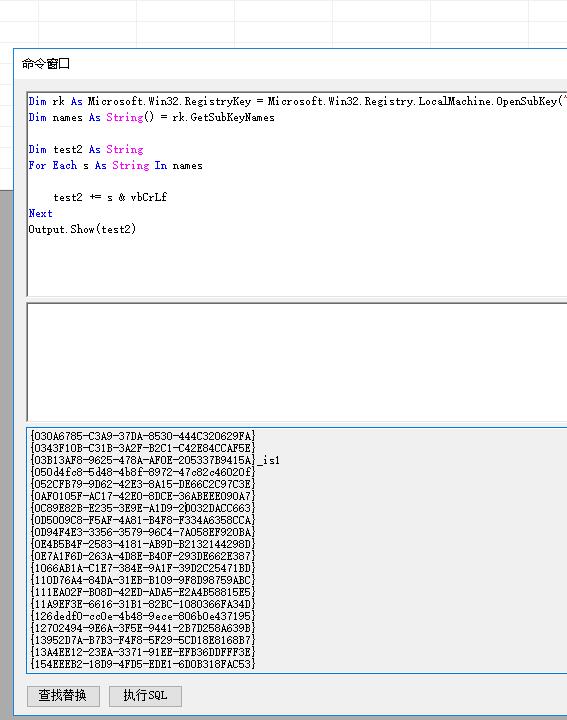The width and height of the screenshot is (567, 720).
Task: Click output row {110D76A4-84DA-31EB-B109-9F8D98759ABC}
Action: click(143, 580)
